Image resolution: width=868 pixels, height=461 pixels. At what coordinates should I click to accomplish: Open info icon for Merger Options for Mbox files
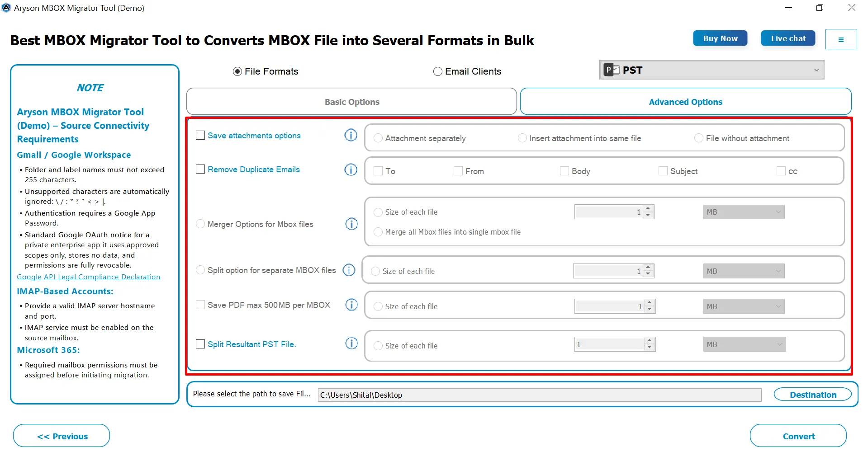point(351,224)
